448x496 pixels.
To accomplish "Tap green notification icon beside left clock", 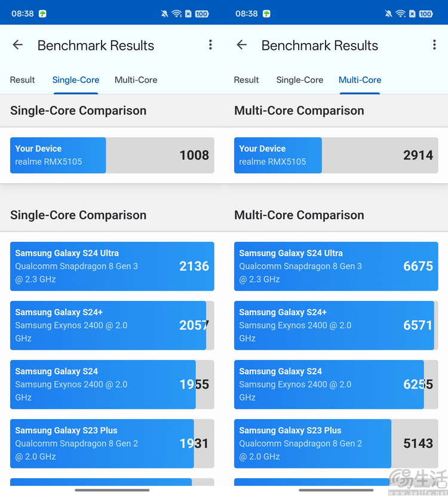I will [x=42, y=14].
